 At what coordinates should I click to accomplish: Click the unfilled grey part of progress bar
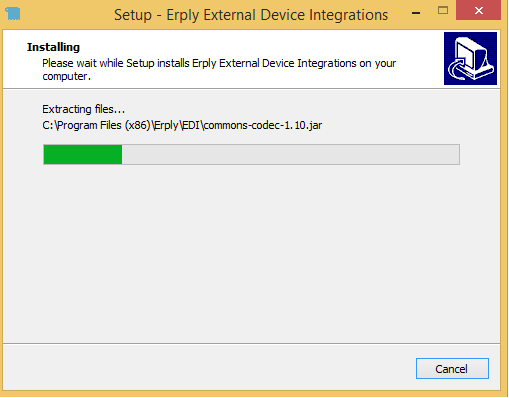point(291,155)
